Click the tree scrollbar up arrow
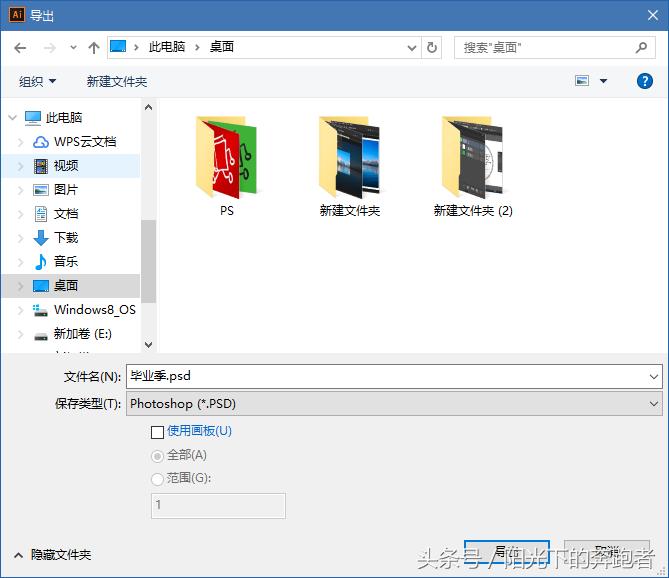The height and width of the screenshot is (578, 669). [148, 107]
